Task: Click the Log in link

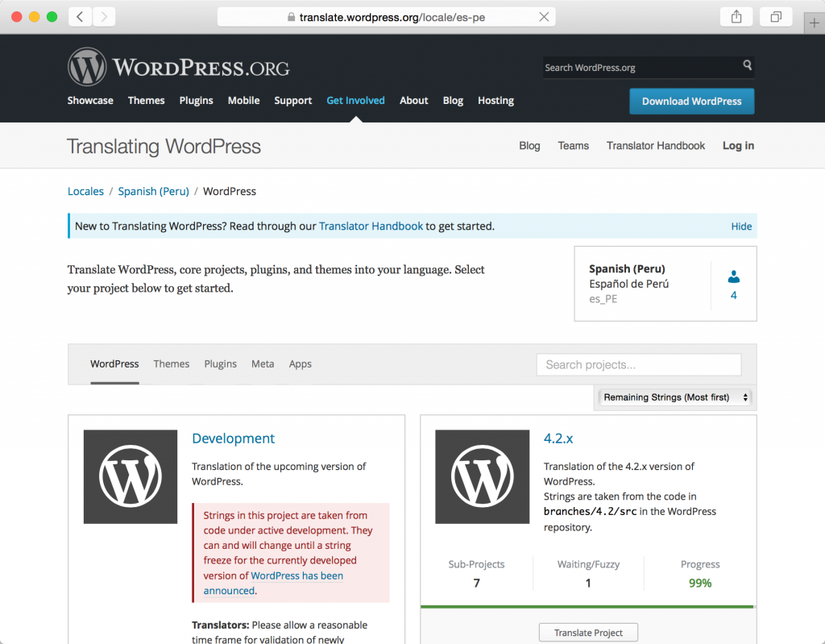Action: 738,145
